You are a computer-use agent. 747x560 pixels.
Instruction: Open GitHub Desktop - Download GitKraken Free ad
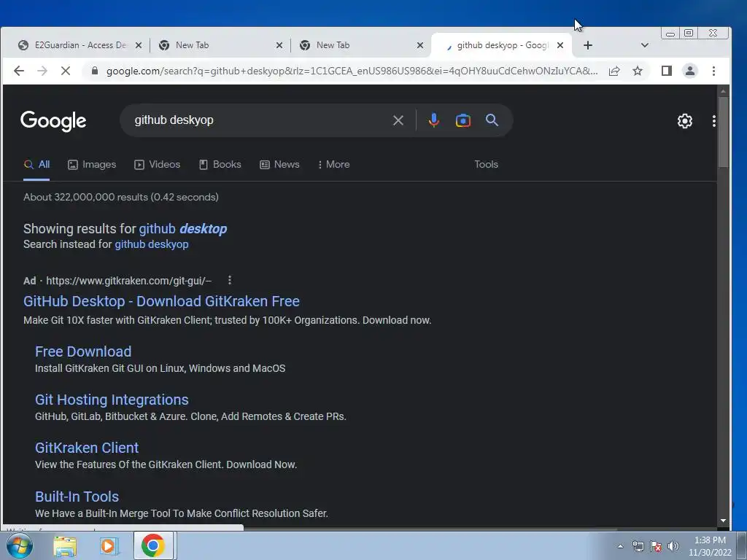tap(161, 301)
